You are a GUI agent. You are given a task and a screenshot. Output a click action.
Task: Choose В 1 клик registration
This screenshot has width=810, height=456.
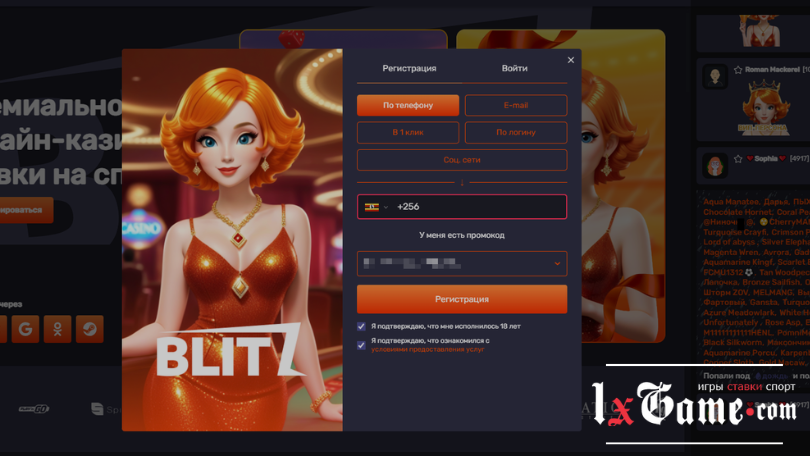408,133
